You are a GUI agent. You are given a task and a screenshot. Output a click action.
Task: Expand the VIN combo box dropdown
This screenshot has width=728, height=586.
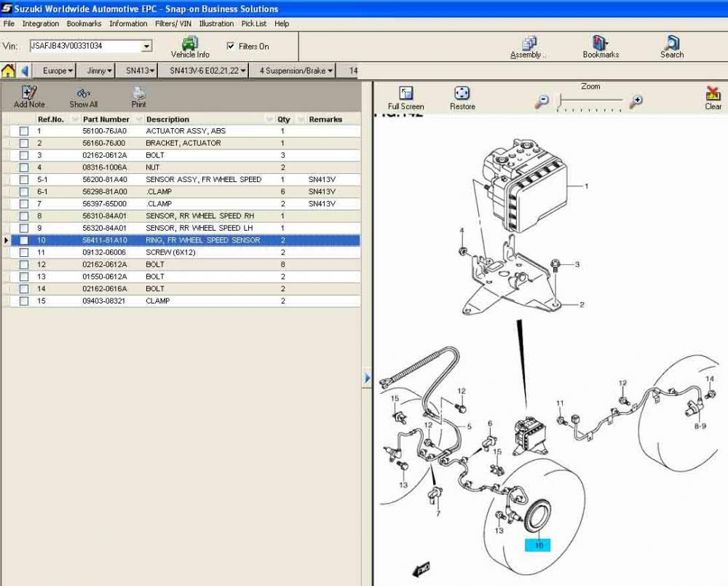[147, 46]
